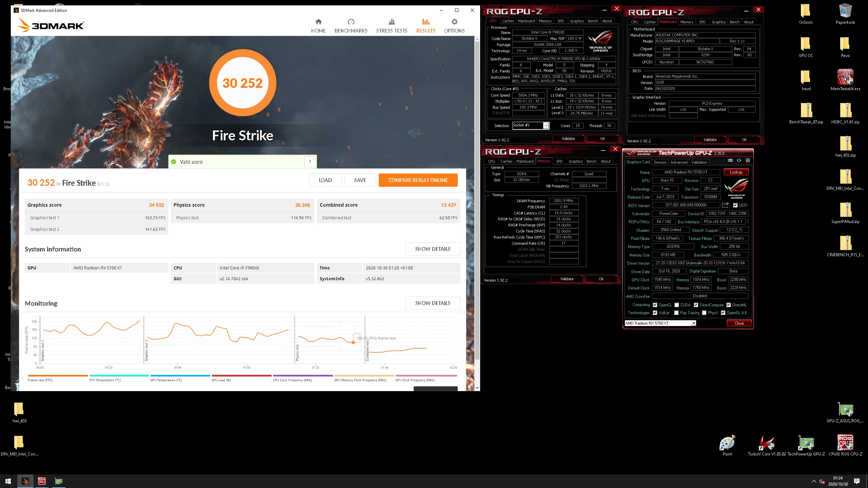Show hidden tray icons chevron
The width and height of the screenshot is (868, 488).
814,481
